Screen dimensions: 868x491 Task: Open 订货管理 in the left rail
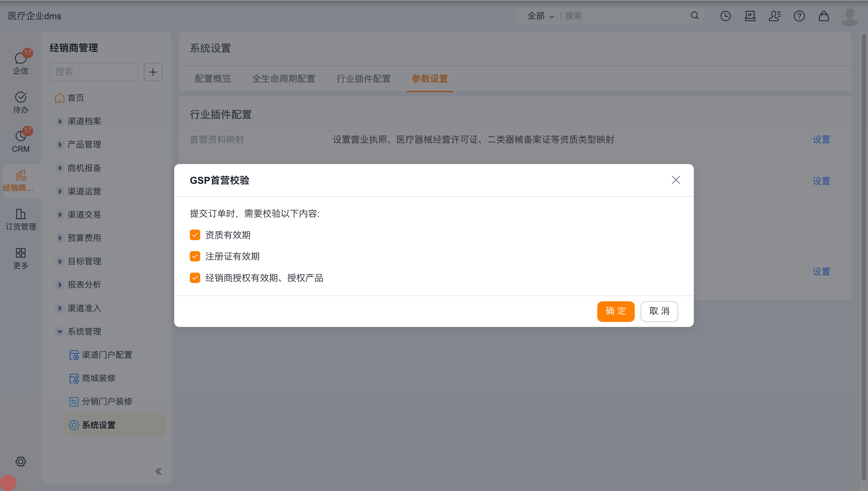[x=20, y=219]
